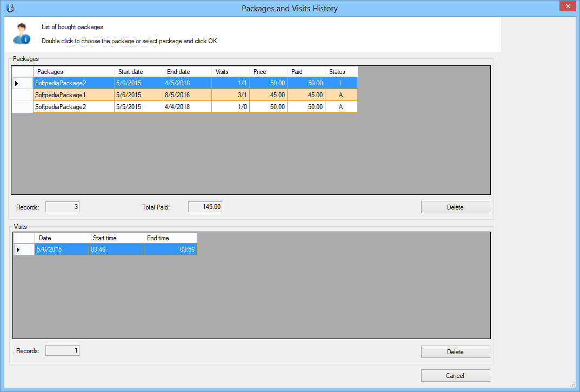Image resolution: width=580 pixels, height=392 pixels.
Task: Click the Cancel button
Action: [455, 375]
